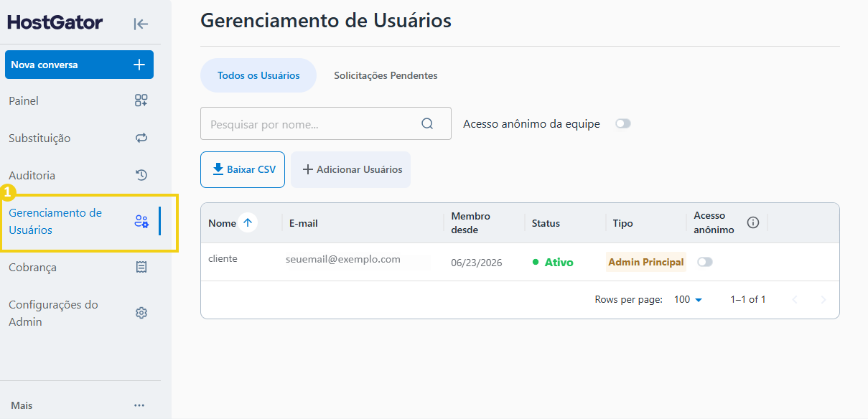Toggle anonymous access for user cliente
The image size is (868, 419).
(x=705, y=262)
